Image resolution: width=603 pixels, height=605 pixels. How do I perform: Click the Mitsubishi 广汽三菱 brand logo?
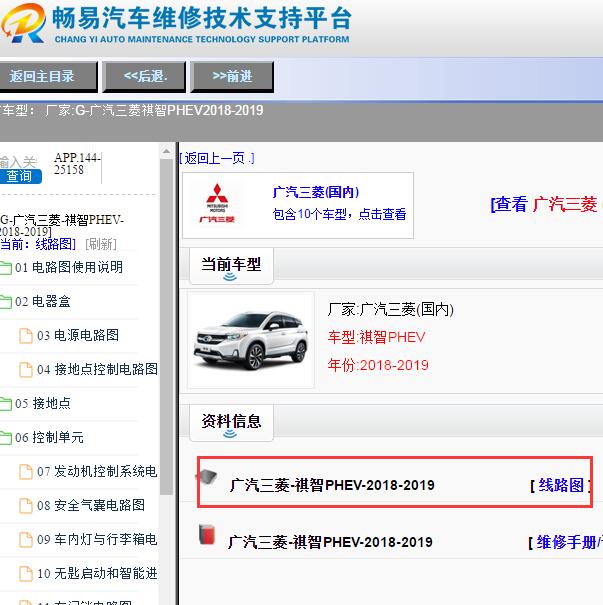[217, 204]
